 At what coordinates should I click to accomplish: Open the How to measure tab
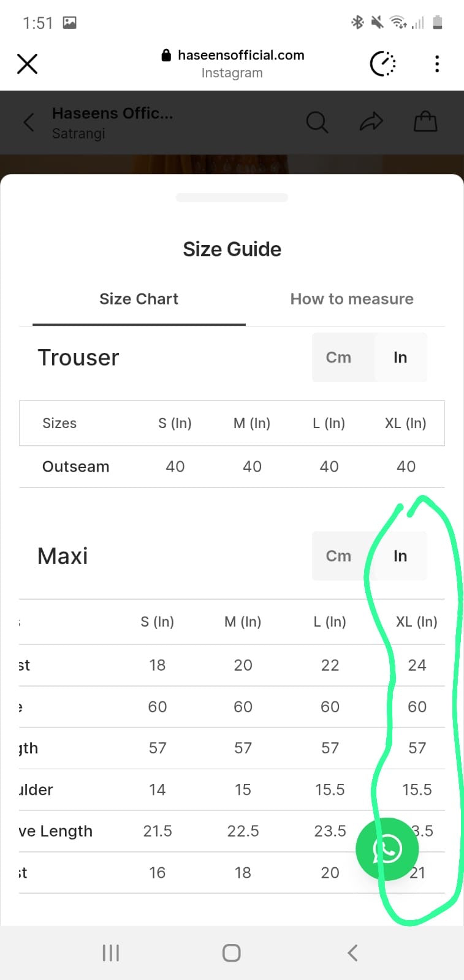[352, 299]
